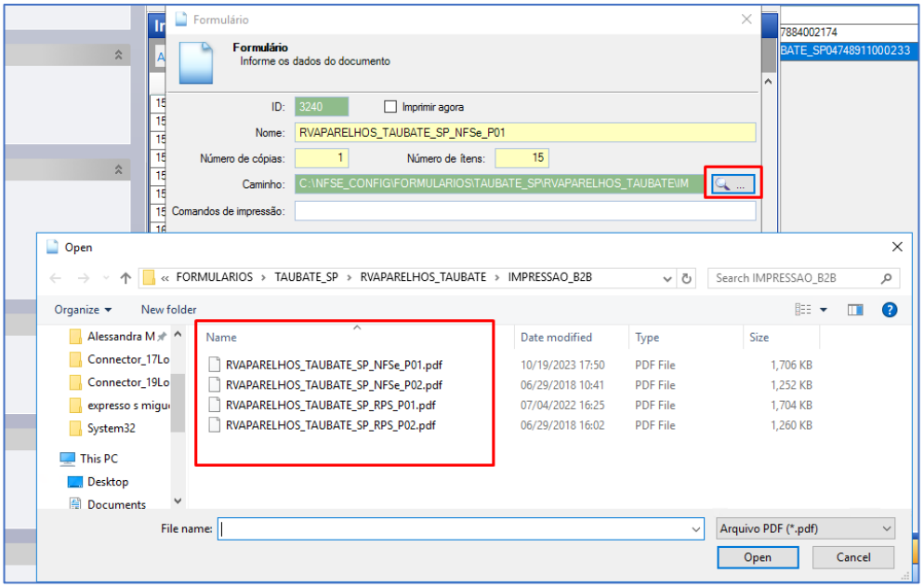Cancel the Open file dialog

click(852, 557)
